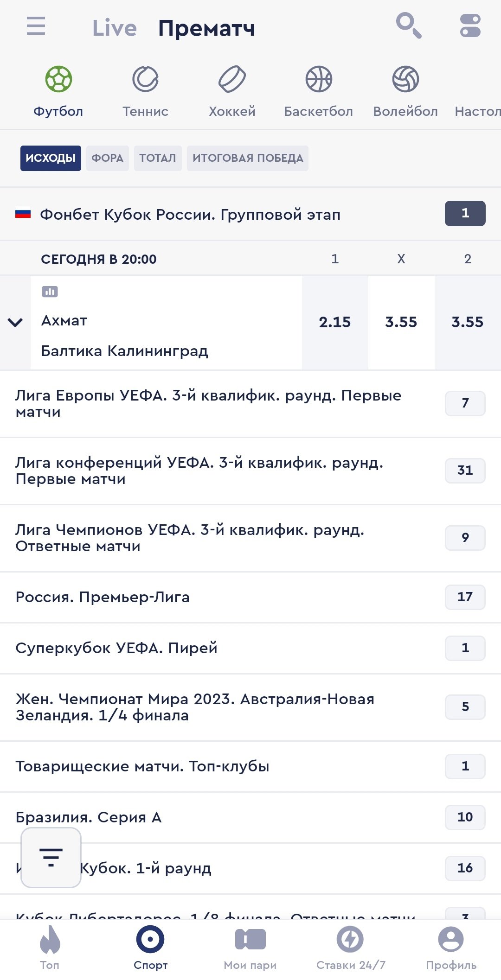Screen dimensions: 501x980
Task: Open match statistics icon for Ахмат
Action: 50,292
